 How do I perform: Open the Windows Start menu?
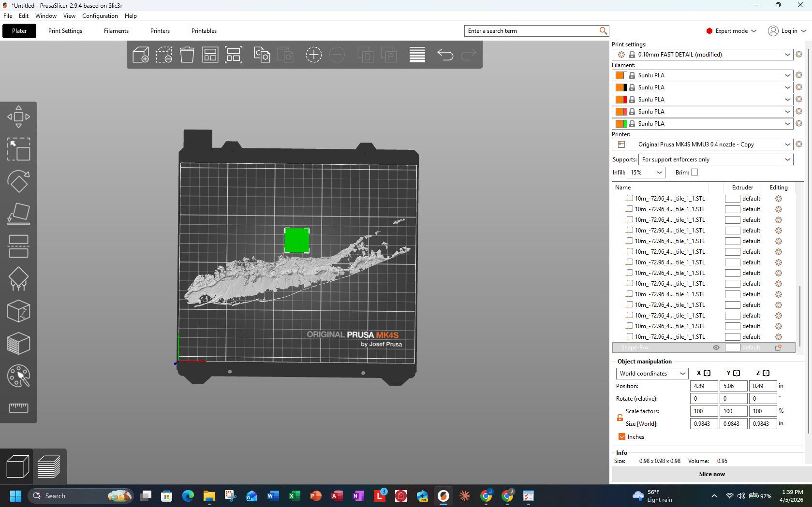[15, 496]
